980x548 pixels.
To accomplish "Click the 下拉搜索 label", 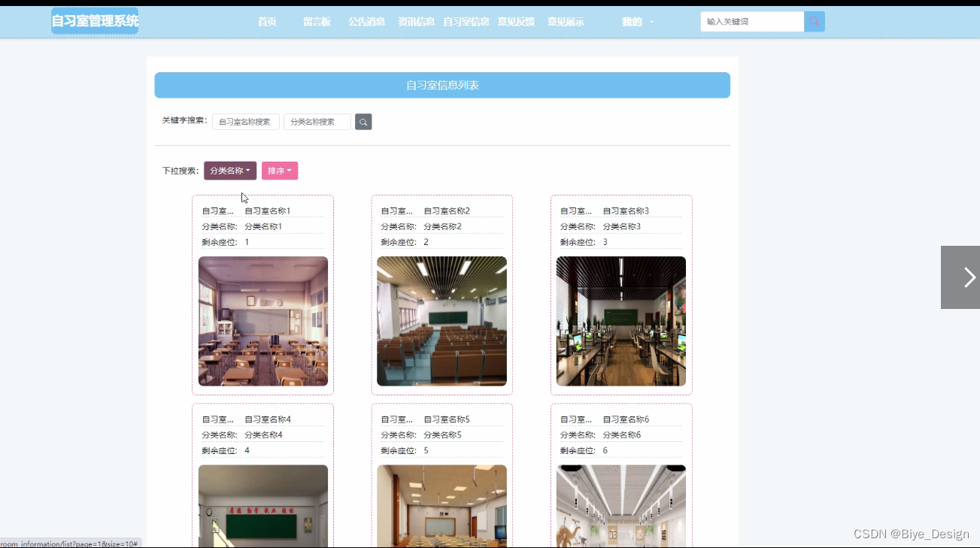I will coord(181,171).
